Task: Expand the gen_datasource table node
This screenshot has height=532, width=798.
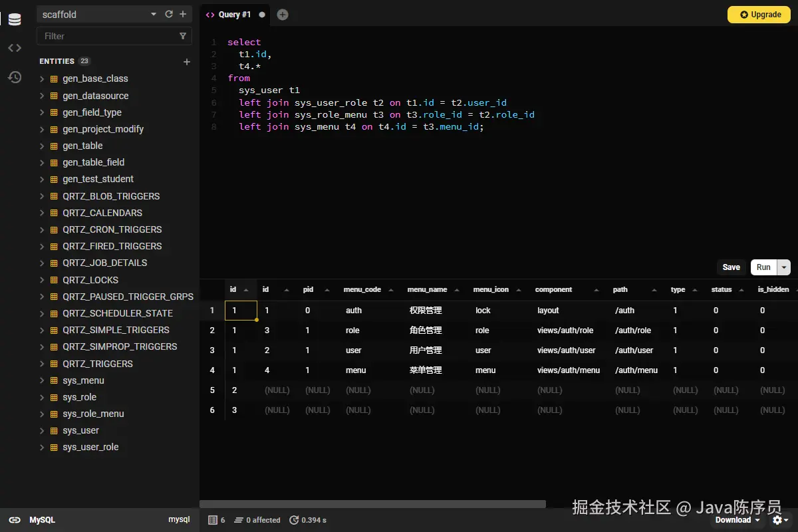Action: coord(42,96)
